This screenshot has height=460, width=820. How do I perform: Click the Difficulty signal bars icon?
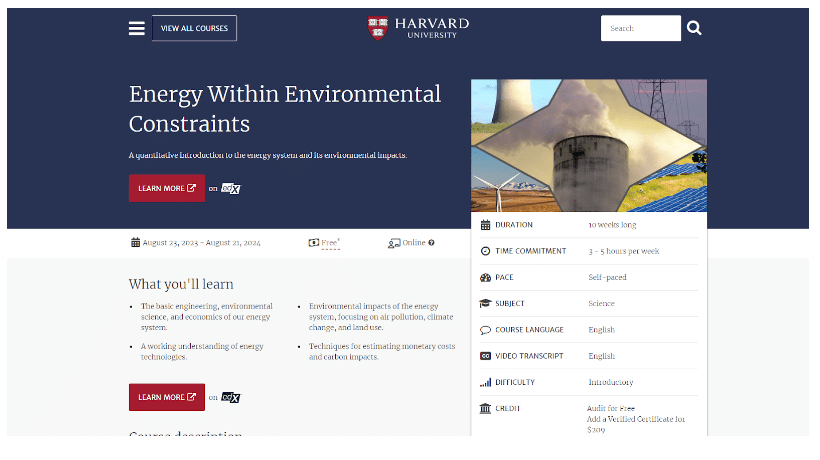click(x=485, y=382)
